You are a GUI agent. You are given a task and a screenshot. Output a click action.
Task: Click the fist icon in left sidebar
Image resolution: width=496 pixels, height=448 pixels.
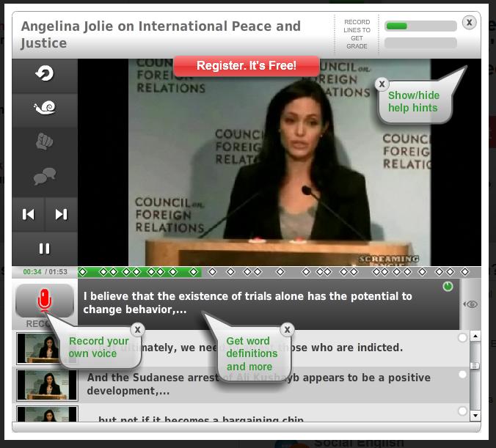coord(44,142)
